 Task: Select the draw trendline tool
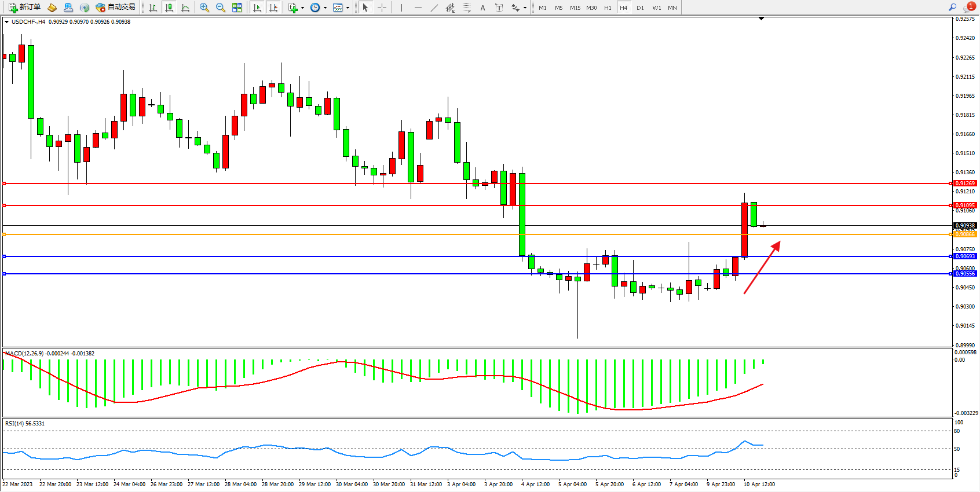pyautogui.click(x=434, y=8)
